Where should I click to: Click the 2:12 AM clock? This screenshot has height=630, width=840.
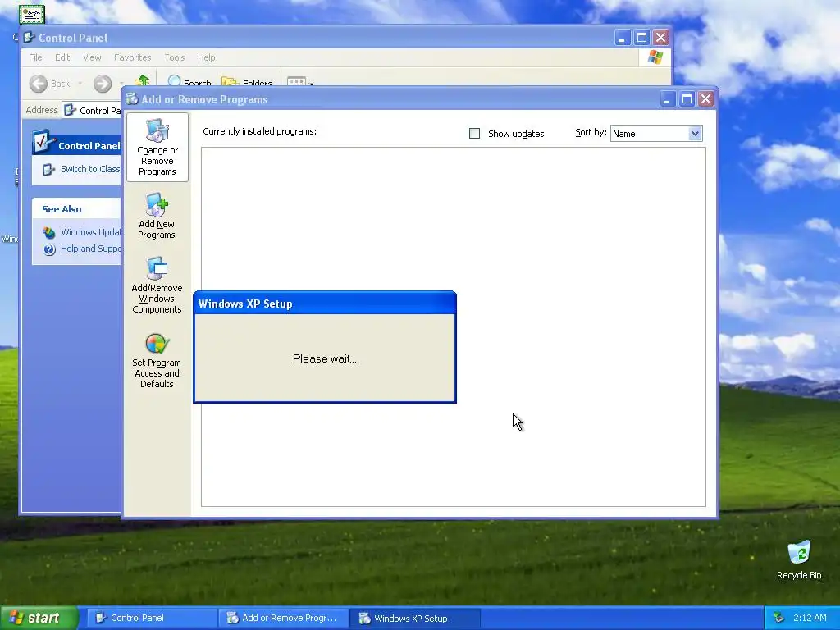(810, 618)
